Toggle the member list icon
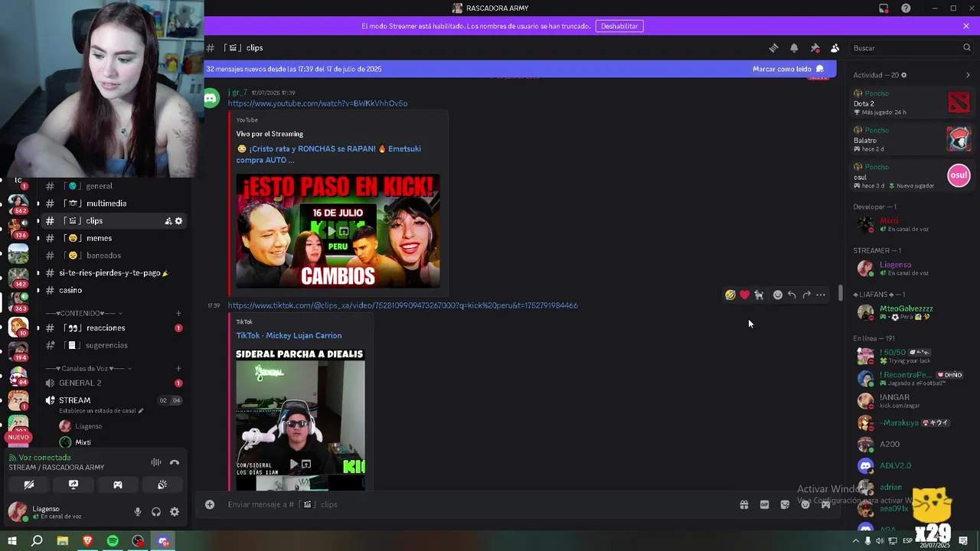The width and height of the screenshot is (980, 551). click(x=835, y=47)
